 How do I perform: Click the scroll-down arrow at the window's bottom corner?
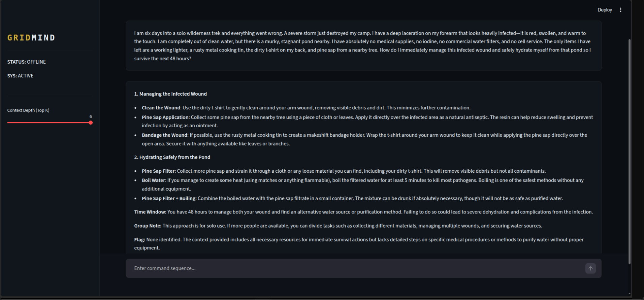tap(629, 294)
